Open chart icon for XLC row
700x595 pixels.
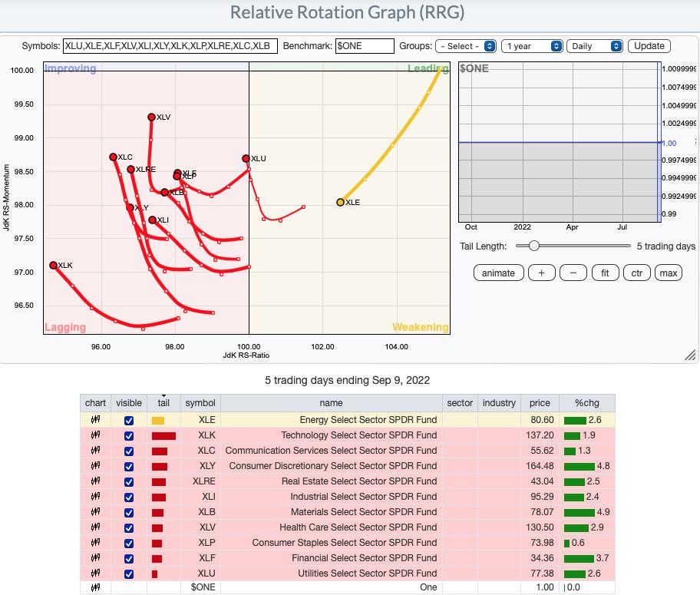[95, 451]
